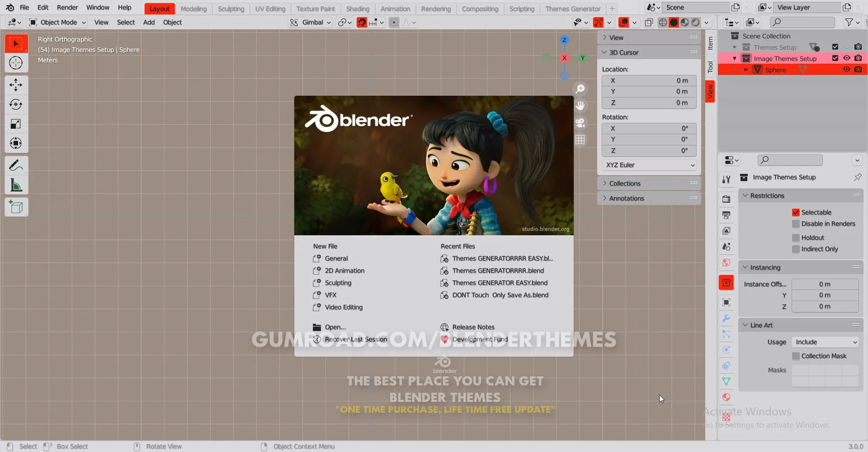Choose the Move tool
The width and height of the screenshot is (868, 452).
[16, 85]
